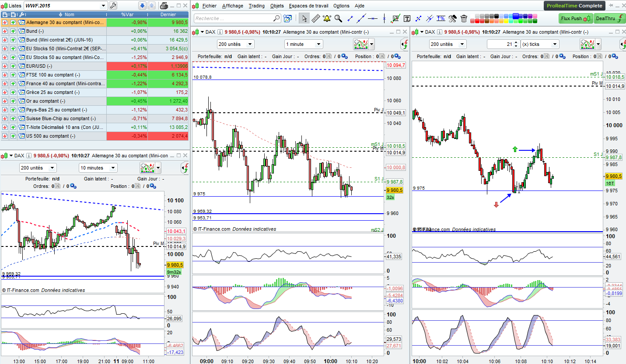Image resolution: width=626 pixels, height=364 pixels.
Task: Open the Trading menu
Action: click(257, 6)
